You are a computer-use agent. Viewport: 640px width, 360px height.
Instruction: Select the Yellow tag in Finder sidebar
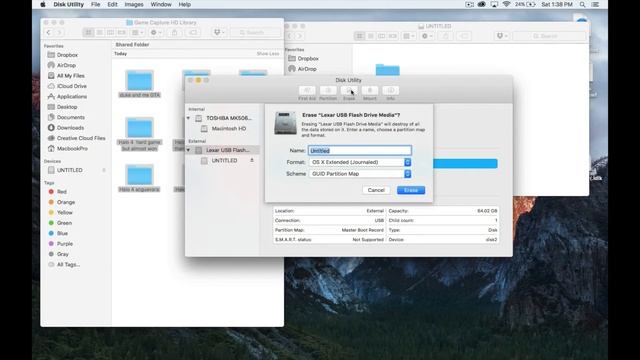point(64,212)
